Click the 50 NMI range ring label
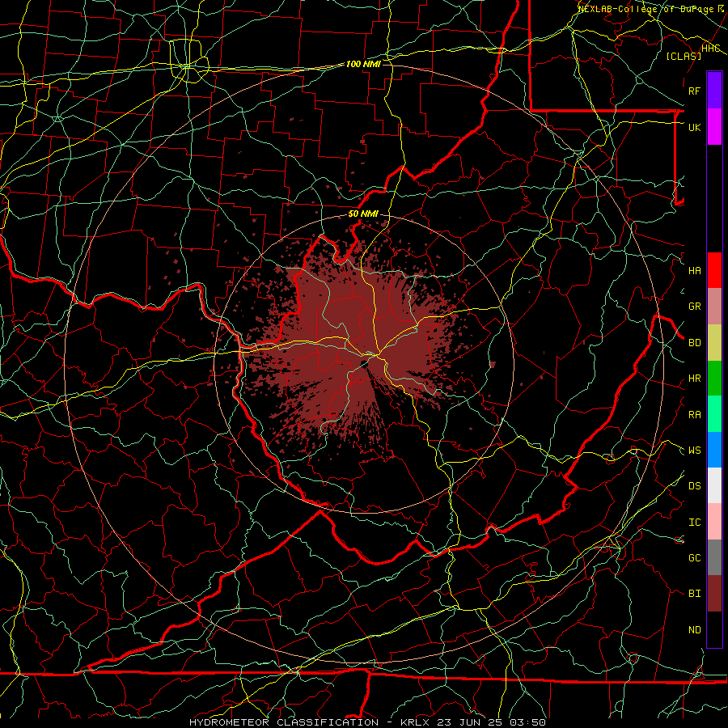Image resolution: width=728 pixels, height=728 pixels. (x=363, y=214)
